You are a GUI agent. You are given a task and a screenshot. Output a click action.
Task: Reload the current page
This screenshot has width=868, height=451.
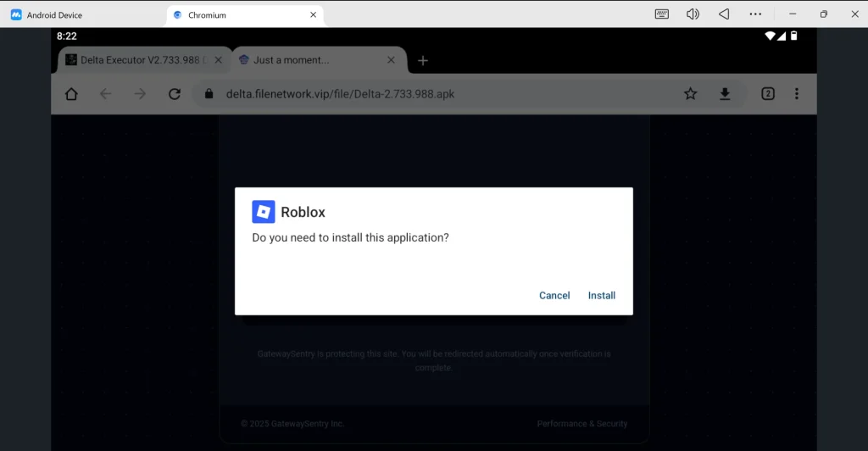[175, 94]
